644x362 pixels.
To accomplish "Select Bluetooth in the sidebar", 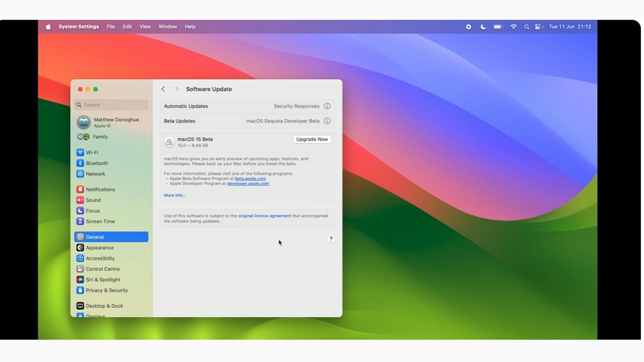I will 111,163.
